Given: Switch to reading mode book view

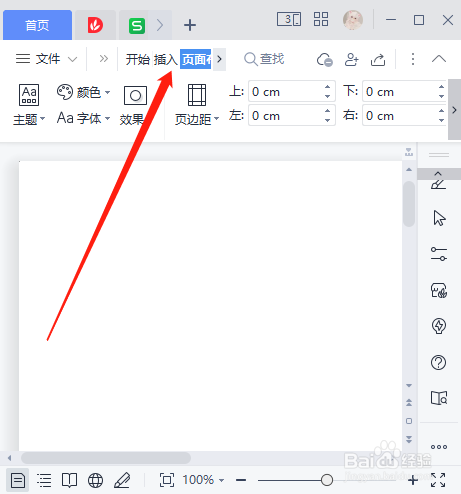Looking at the screenshot, I should click(69, 480).
